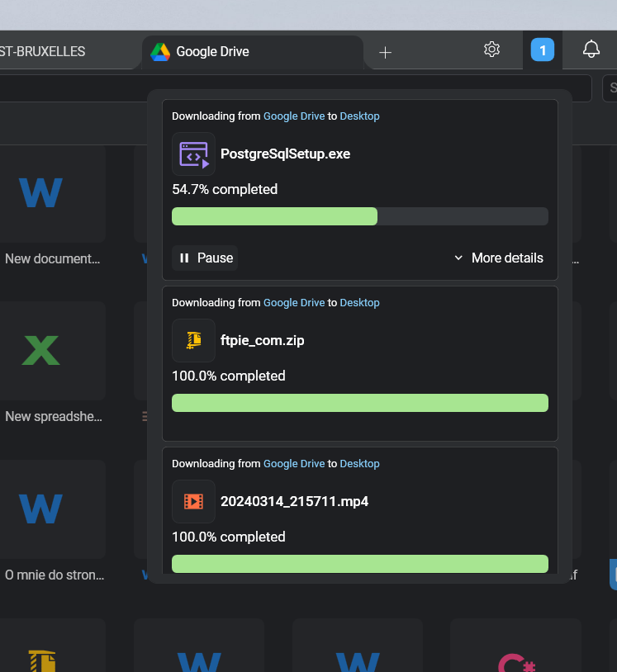Click the green progress bar of ftpie_com.zip
This screenshot has width=617, height=672.
point(359,402)
